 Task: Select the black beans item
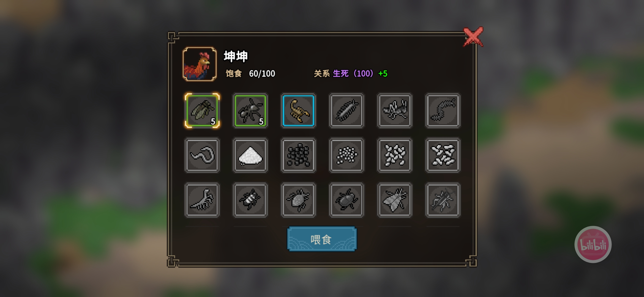click(298, 155)
